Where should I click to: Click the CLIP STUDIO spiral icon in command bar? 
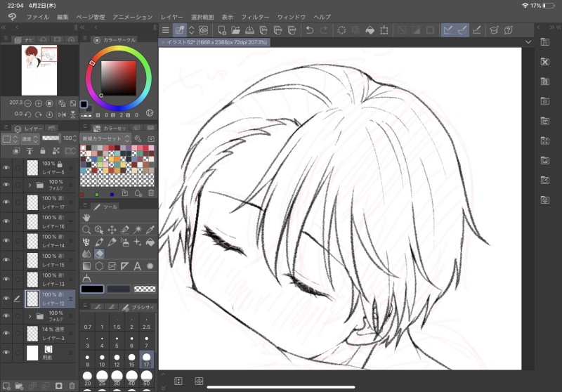point(203,30)
